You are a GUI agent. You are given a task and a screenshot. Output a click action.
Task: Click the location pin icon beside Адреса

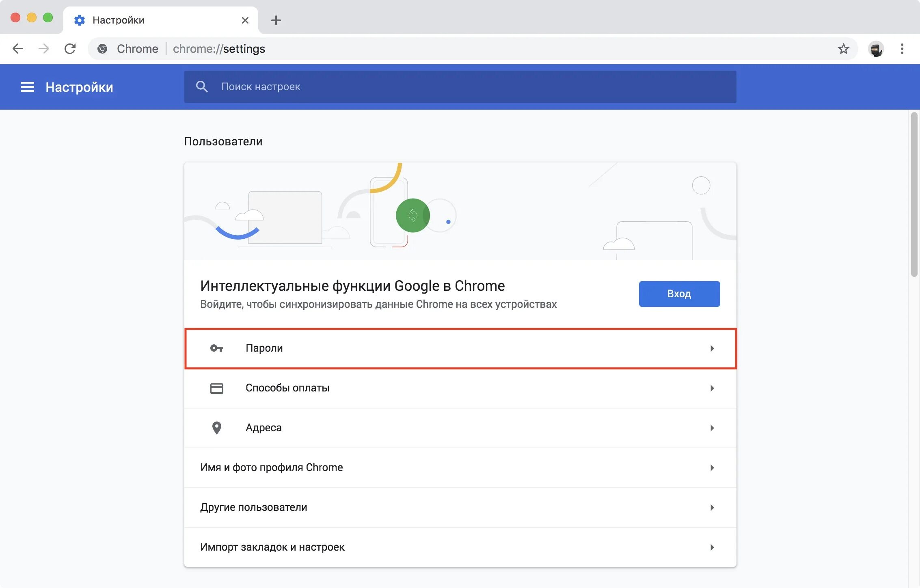pyautogui.click(x=216, y=428)
